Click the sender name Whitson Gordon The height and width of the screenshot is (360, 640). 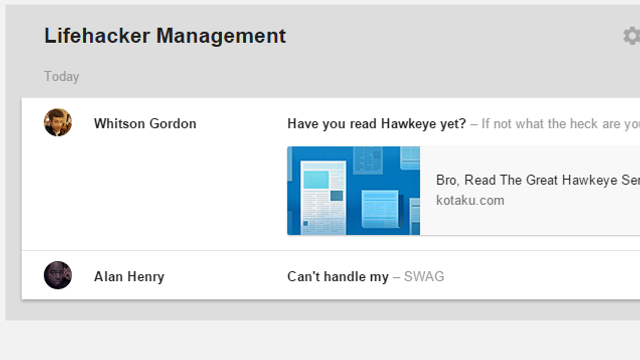(x=145, y=123)
